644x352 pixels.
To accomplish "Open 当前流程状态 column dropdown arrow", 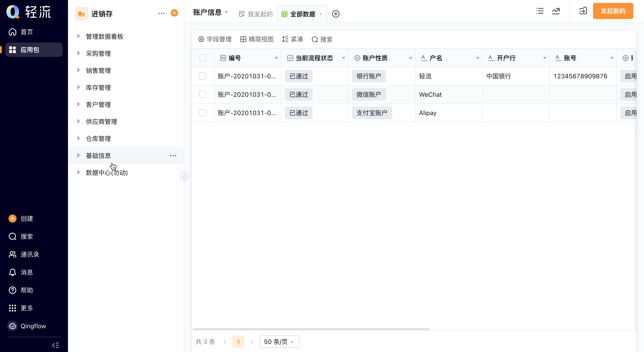I will 343,58.
